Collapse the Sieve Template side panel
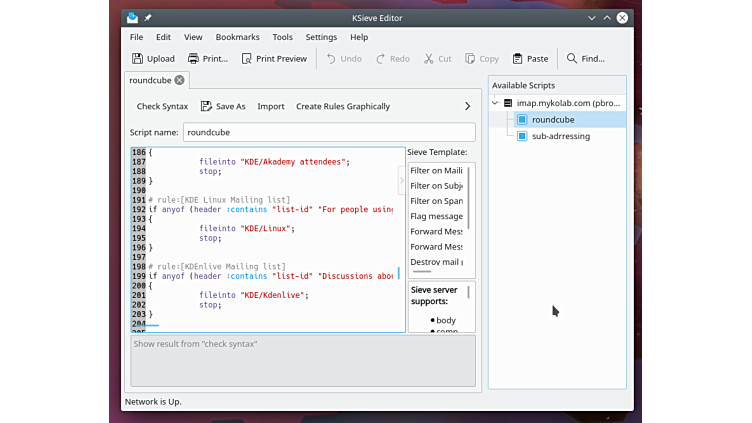 (x=402, y=181)
